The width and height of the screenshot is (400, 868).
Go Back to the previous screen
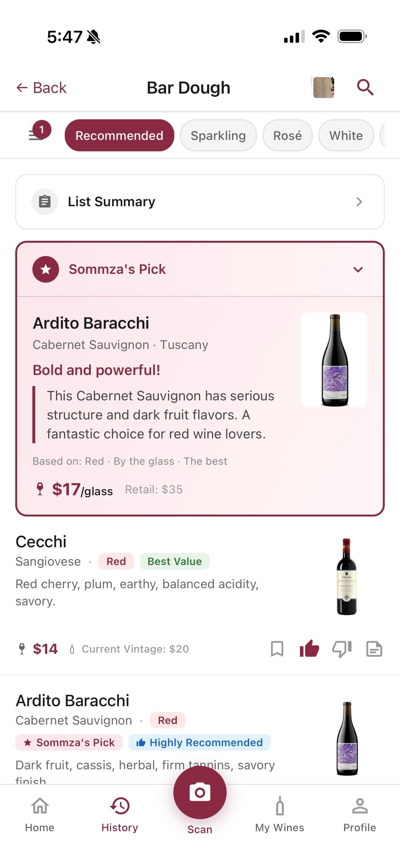pos(41,87)
